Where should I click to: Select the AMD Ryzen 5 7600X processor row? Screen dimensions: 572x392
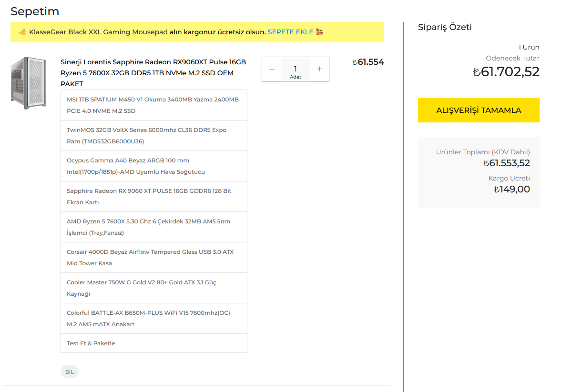point(154,227)
